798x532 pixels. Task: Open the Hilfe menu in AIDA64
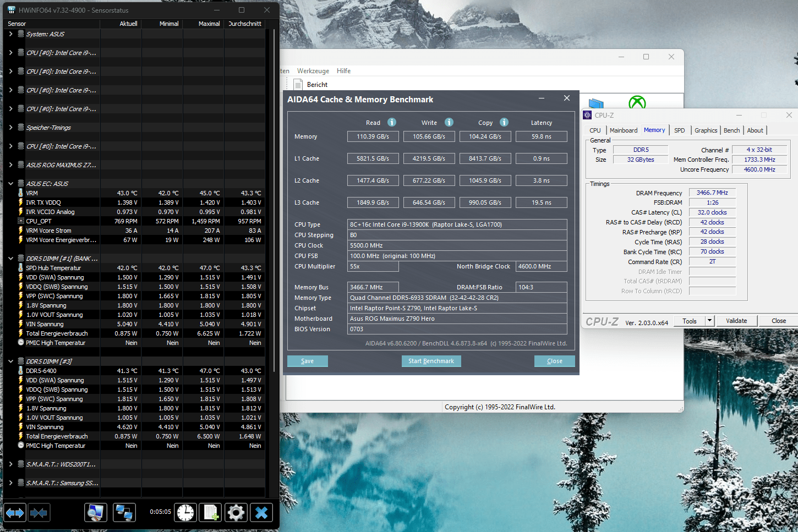pyautogui.click(x=343, y=71)
